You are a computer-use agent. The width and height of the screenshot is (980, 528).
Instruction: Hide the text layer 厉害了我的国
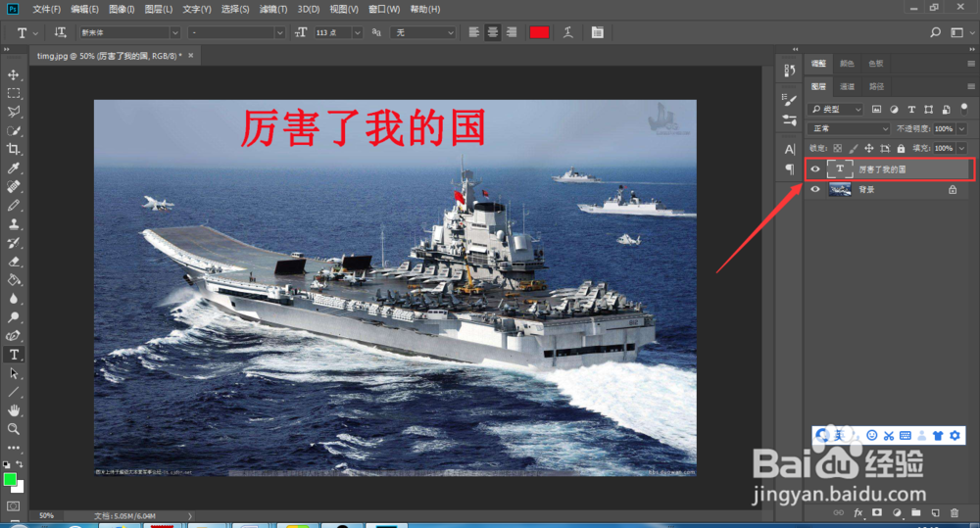[x=815, y=169]
